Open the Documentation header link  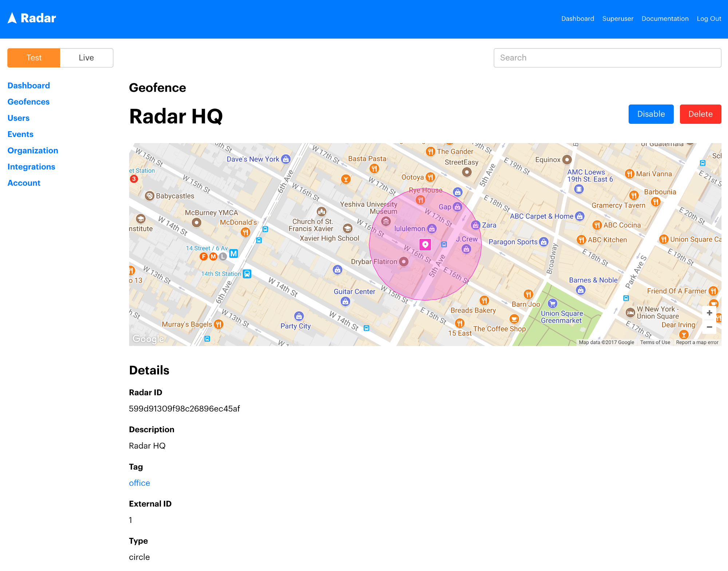665,19
